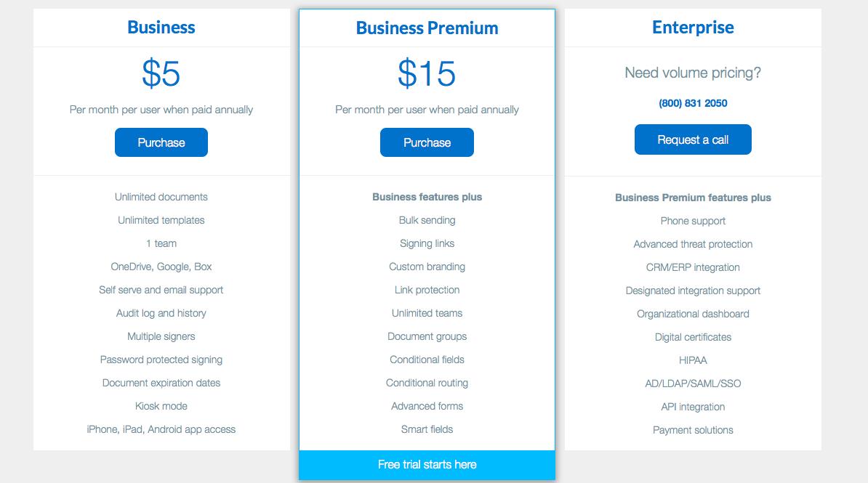Click the Payment solutions feature
The image size is (868, 483).
tap(693, 430)
